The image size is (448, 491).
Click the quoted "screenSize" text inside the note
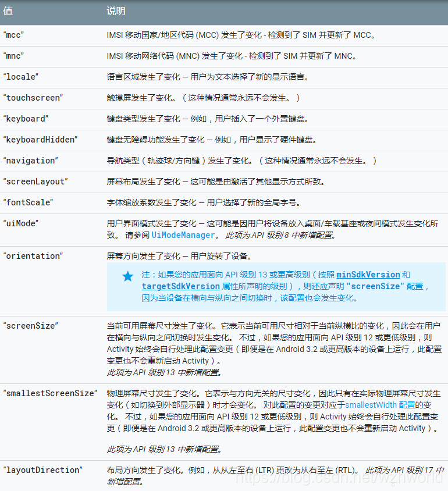click(375, 286)
